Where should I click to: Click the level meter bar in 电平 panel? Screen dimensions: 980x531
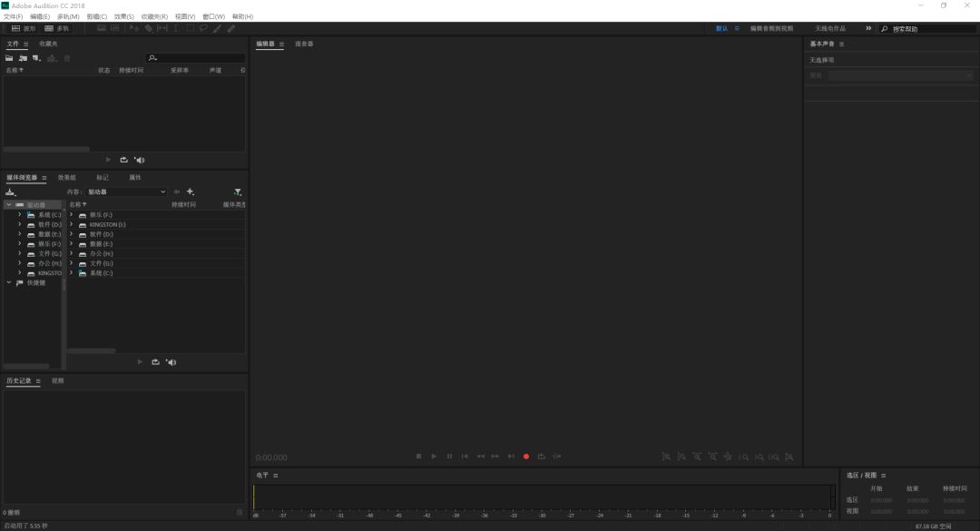pyautogui.click(x=543, y=497)
